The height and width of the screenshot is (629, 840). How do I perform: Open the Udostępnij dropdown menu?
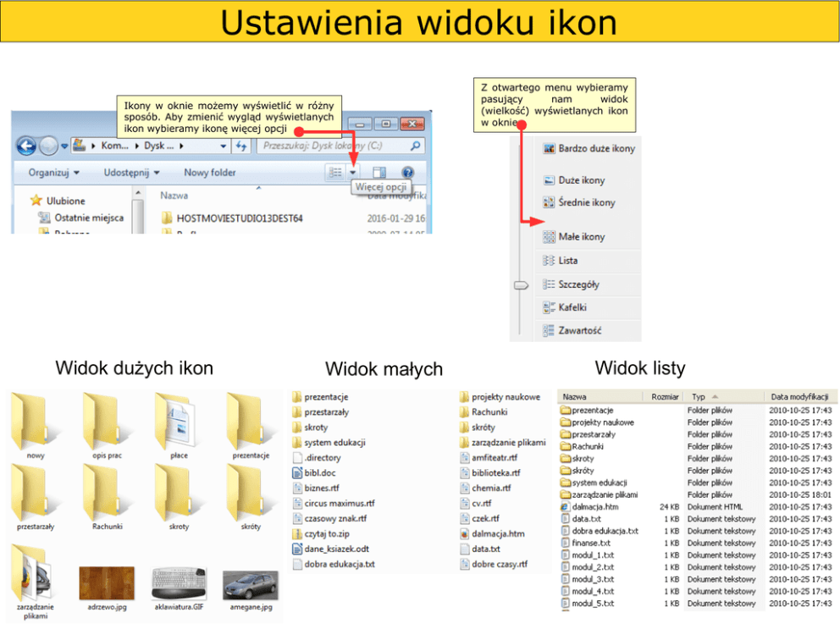(131, 173)
